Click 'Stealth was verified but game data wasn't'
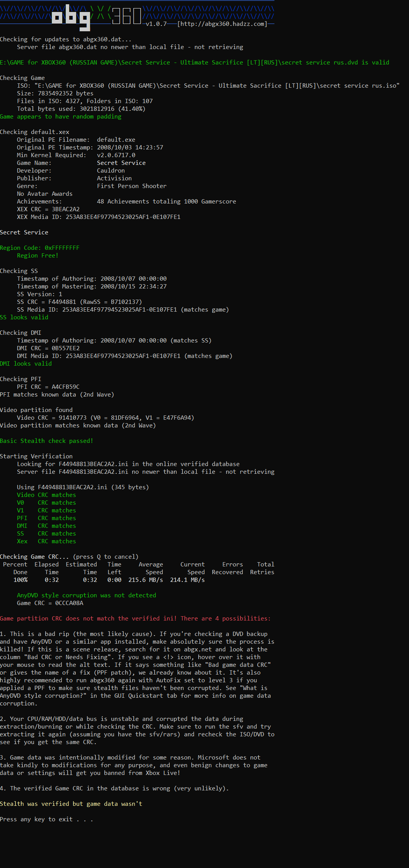409x868 pixels. (71, 804)
